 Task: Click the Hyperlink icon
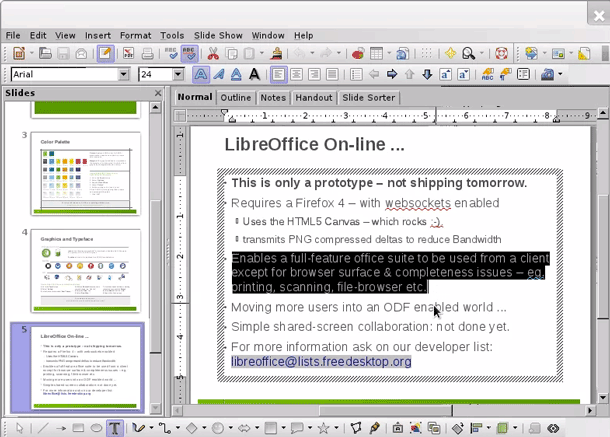pos(403,53)
